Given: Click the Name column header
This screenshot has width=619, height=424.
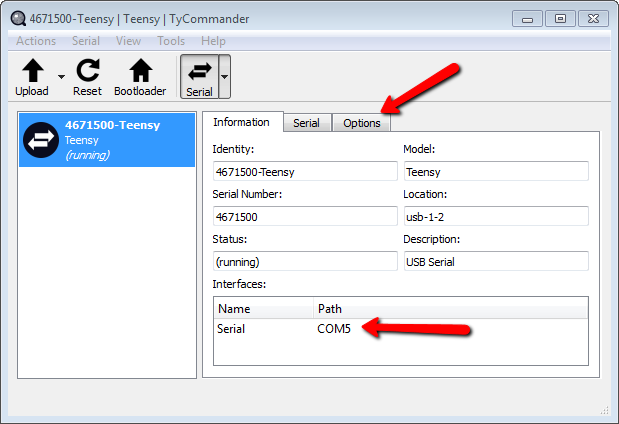Looking at the screenshot, I should coord(264,308).
